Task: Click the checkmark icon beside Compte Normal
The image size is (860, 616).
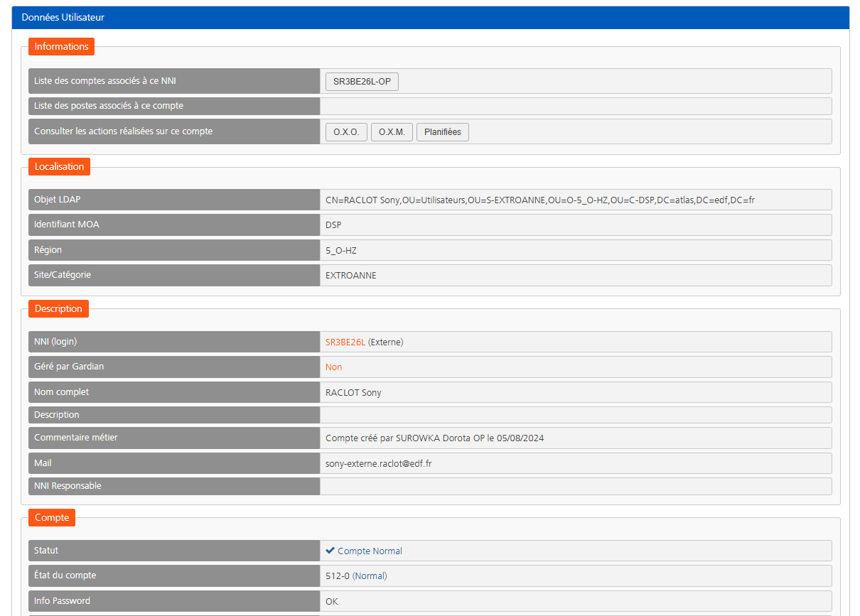Action: (x=330, y=550)
